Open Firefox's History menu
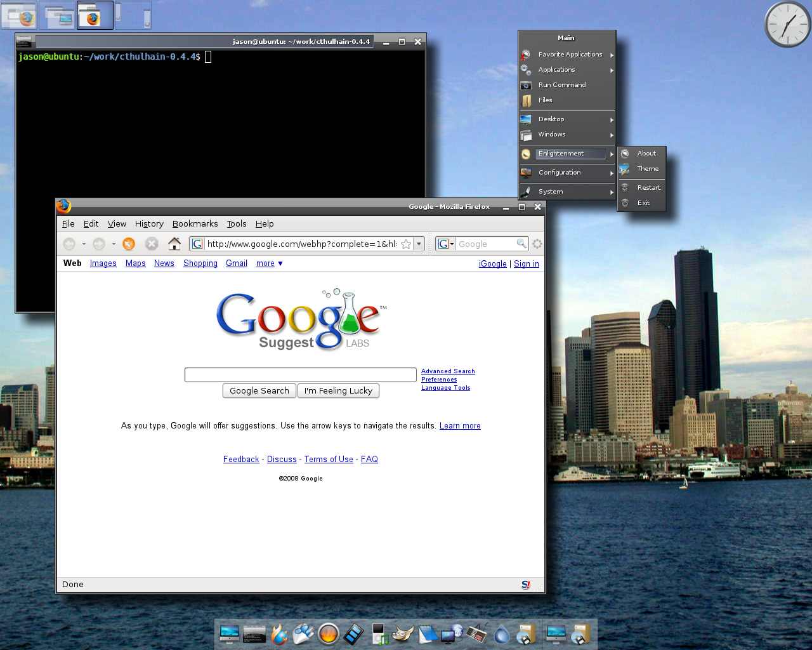 tap(149, 223)
